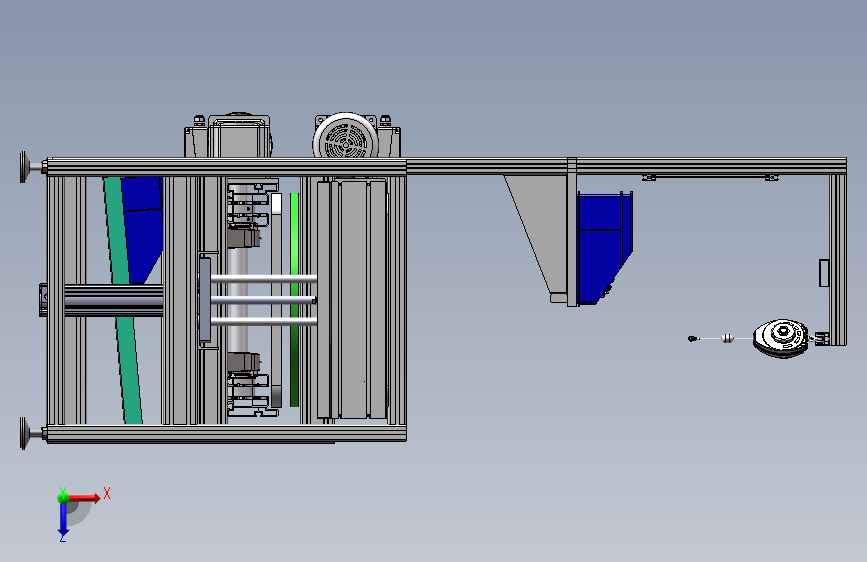The image size is (867, 562).
Task: Select the small white block above green bar
Action: click(x=276, y=203)
